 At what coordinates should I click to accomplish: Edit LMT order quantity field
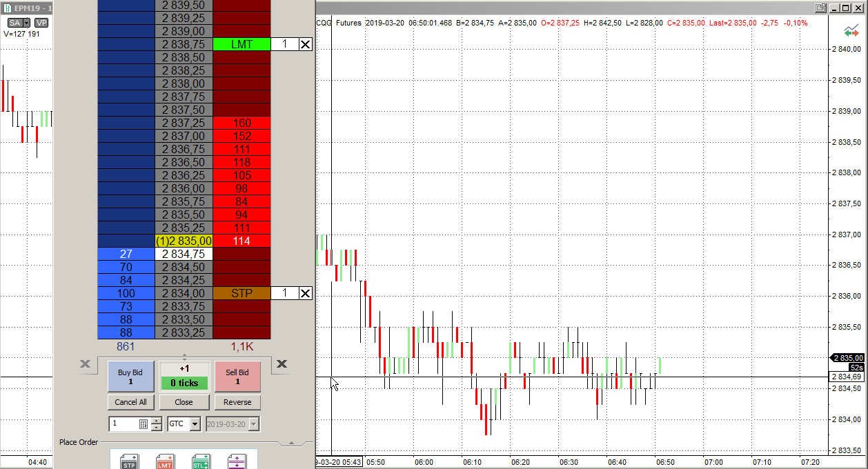tap(284, 44)
